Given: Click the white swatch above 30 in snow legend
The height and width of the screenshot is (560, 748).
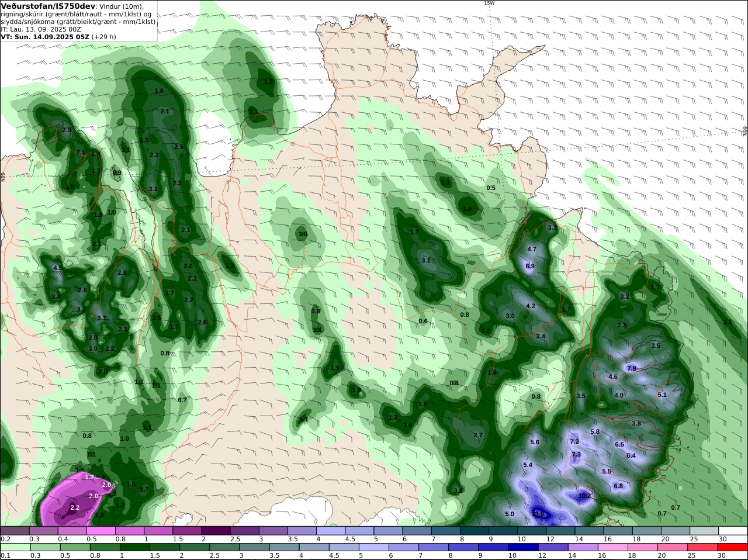Looking at the screenshot, I should tap(733, 531).
